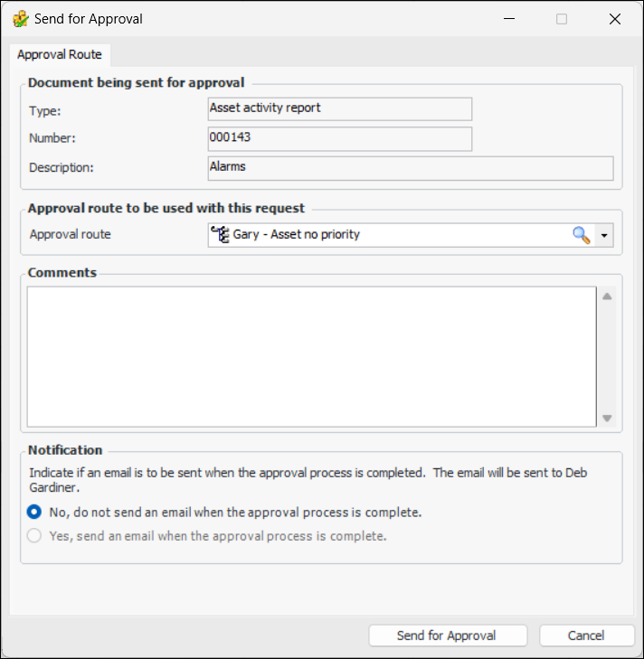
Task: Click the Send for Approval title bar icon
Action: 20,18
